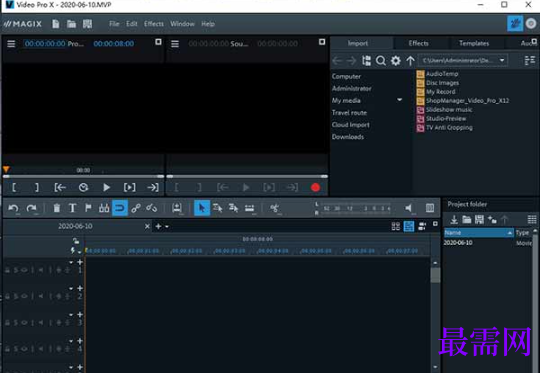Open the My Record folder
Screen dimensions: 550x373
pos(436,92)
